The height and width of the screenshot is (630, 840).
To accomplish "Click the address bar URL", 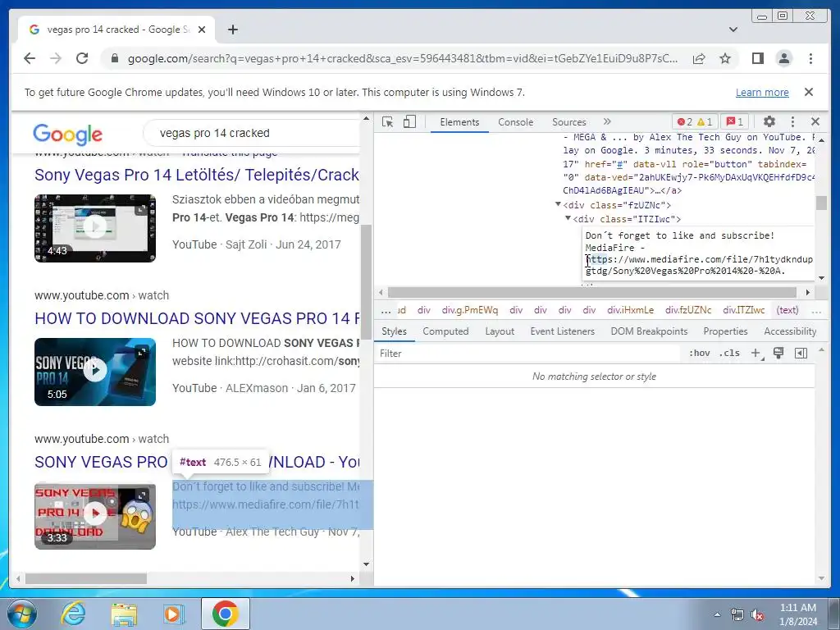I will 402,58.
